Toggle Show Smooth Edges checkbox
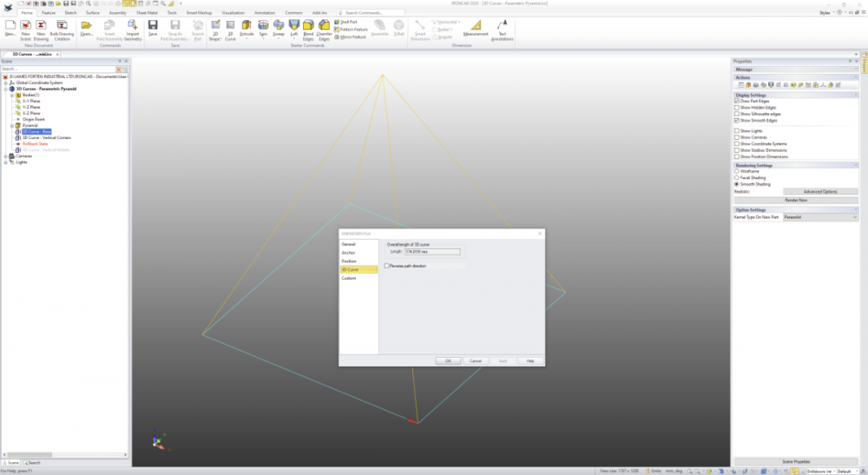 click(x=737, y=120)
